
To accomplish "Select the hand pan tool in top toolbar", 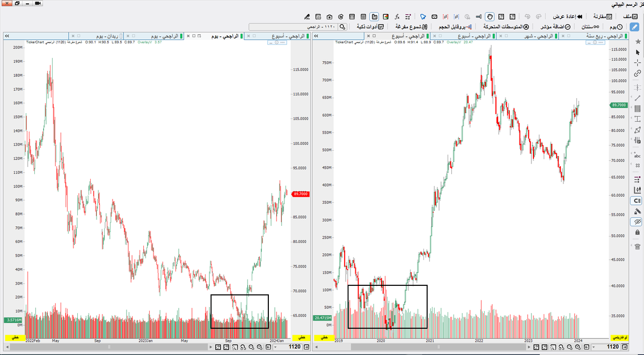I will pos(489,17).
